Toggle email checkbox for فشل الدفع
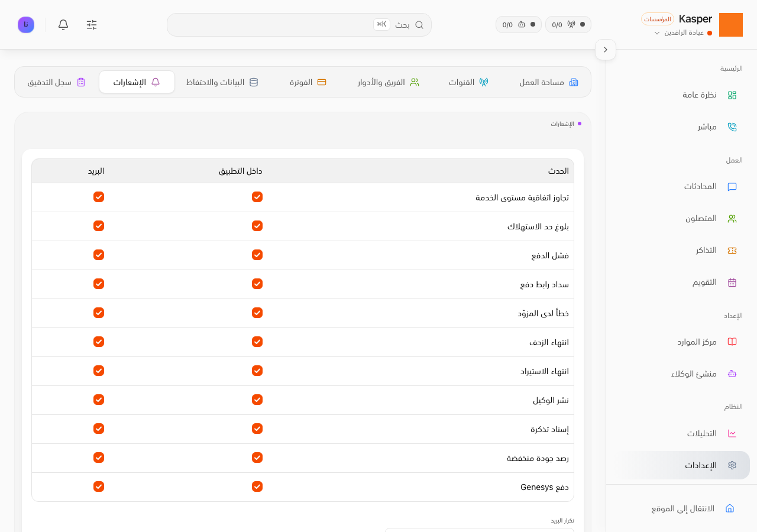The height and width of the screenshot is (532, 757). tap(99, 255)
